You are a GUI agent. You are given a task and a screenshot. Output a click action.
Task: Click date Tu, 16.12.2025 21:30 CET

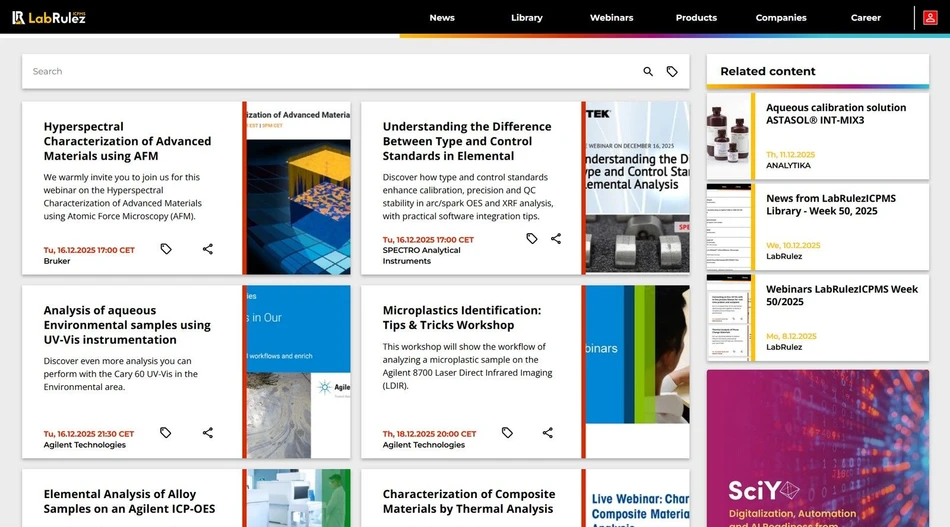[88, 434]
